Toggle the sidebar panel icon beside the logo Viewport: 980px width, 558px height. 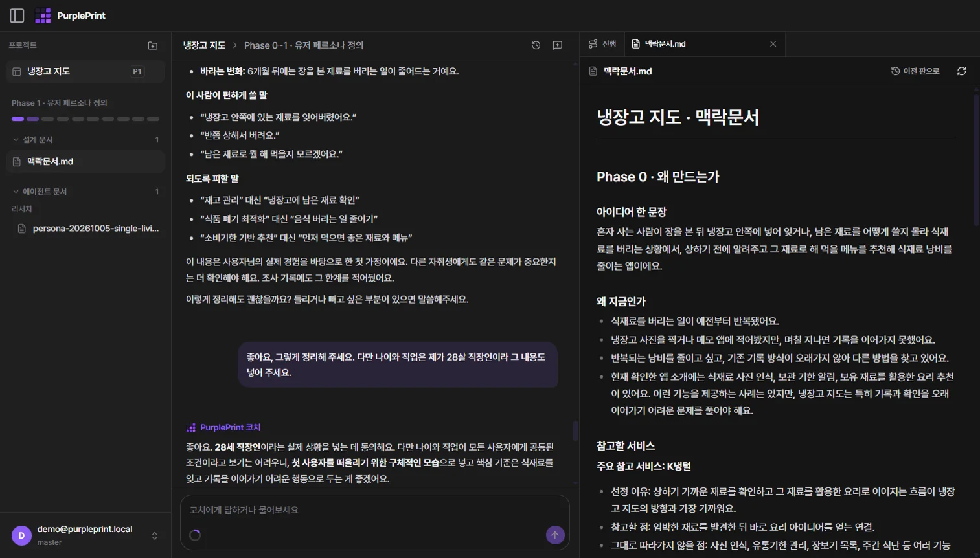[17, 16]
